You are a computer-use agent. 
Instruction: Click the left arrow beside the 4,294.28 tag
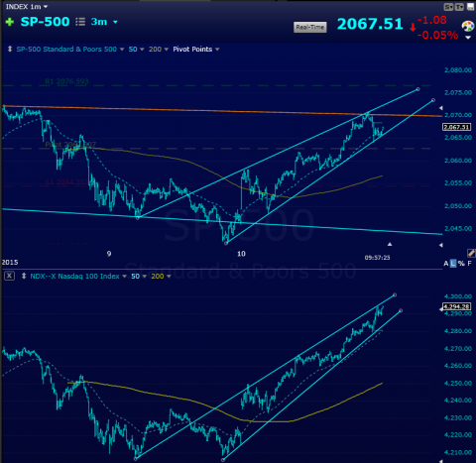441,309
